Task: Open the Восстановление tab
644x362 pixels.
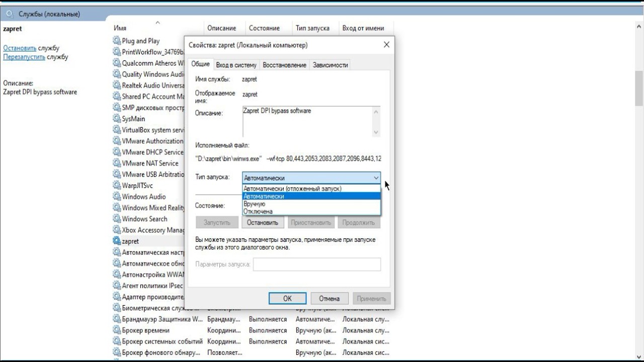Action: point(284,65)
